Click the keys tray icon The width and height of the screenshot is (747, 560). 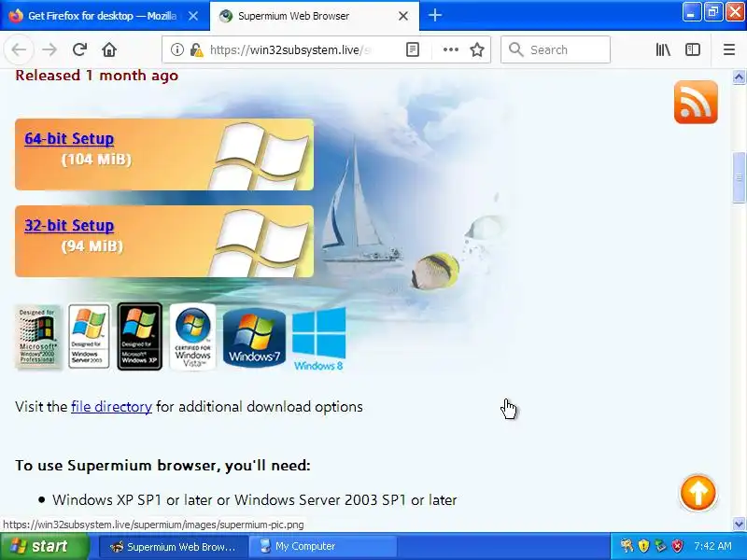click(x=627, y=546)
